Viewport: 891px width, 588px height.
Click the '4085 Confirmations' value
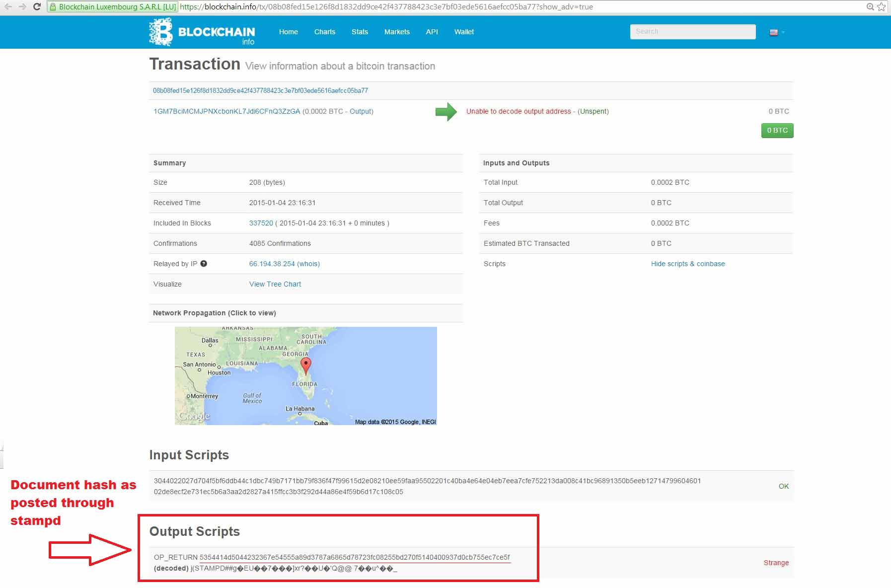point(280,243)
